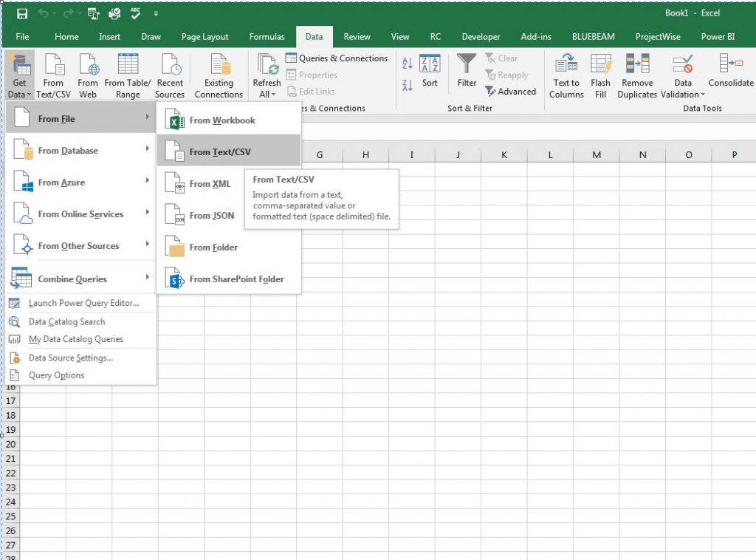Open the Sort dialog icon
Viewport: 756px width, 560px height.
point(430,70)
